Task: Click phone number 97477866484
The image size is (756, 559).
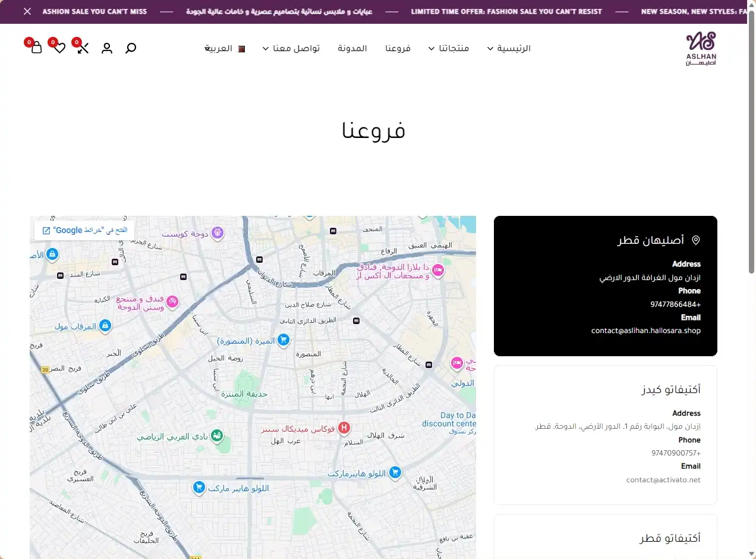Action: tap(676, 304)
